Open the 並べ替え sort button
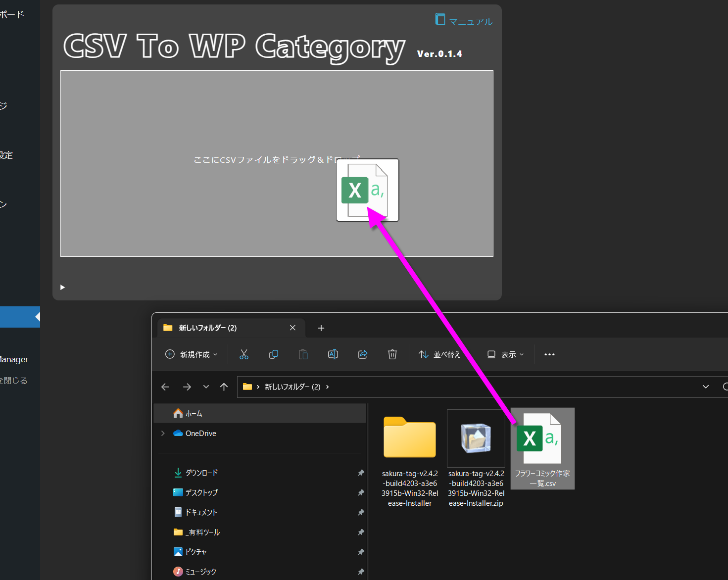 439,354
